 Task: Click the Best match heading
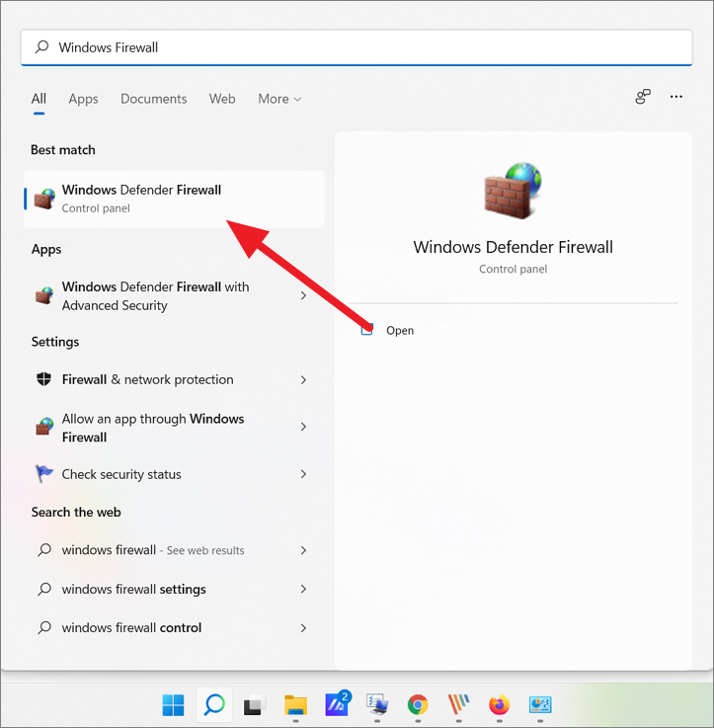63,150
